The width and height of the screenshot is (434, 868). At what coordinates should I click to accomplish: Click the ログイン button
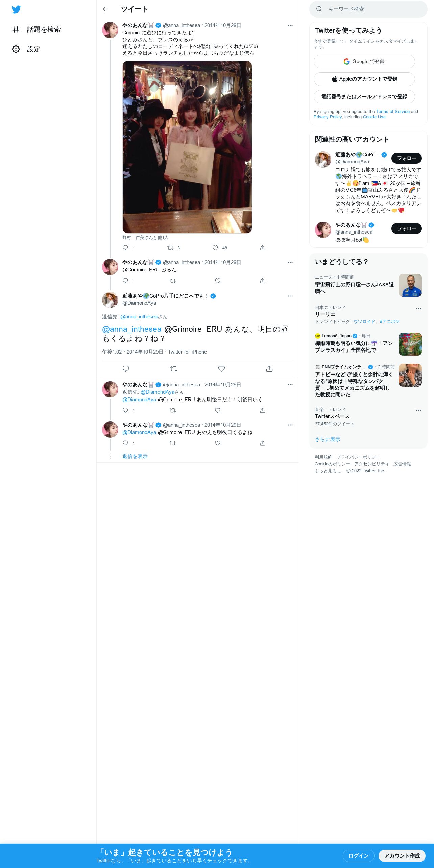point(358,856)
